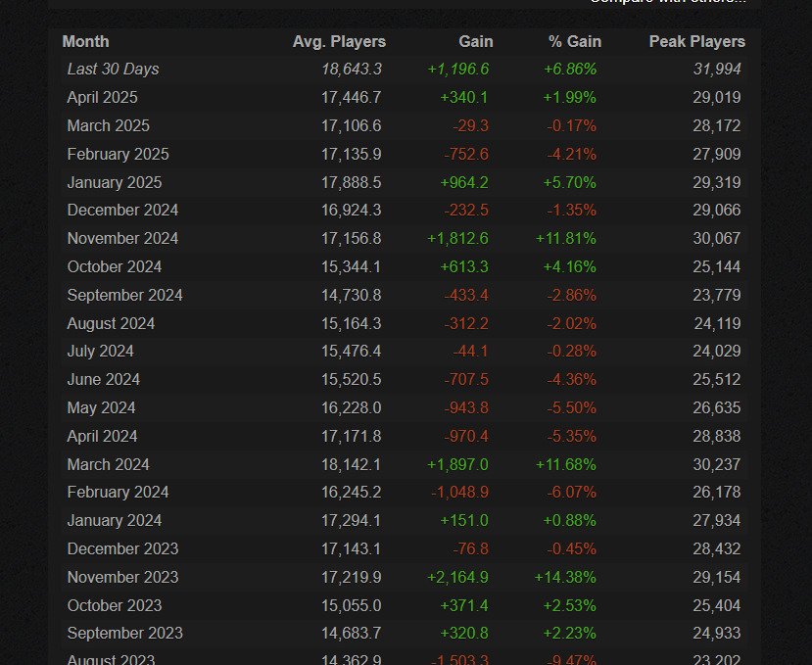Click the December 2023 month cell
The height and width of the screenshot is (665, 812).
point(122,548)
